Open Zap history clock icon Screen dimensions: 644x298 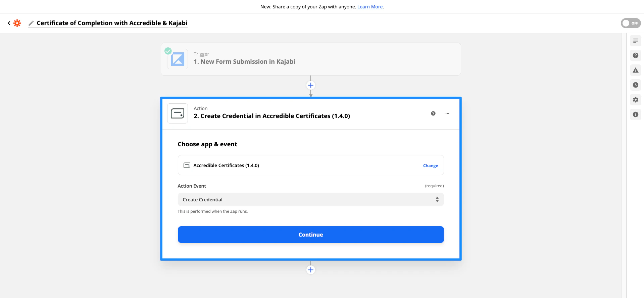pyautogui.click(x=636, y=85)
